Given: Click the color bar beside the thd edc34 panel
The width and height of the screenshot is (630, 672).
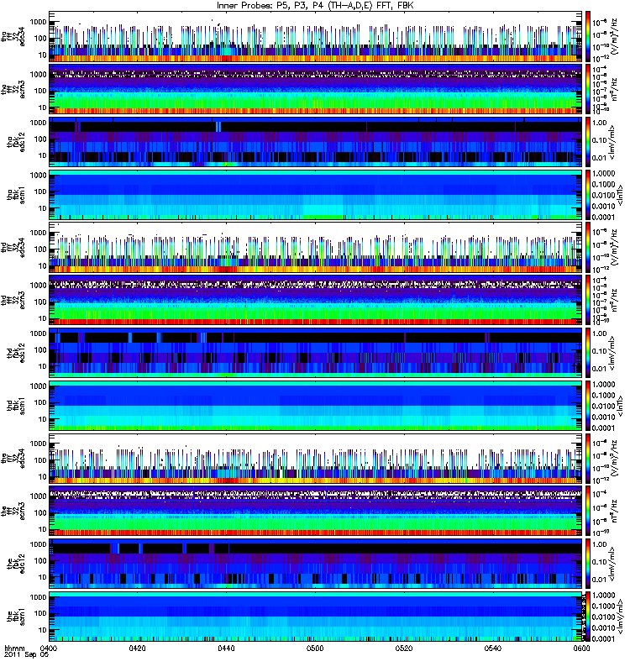Looking at the screenshot, I should tap(589, 248).
